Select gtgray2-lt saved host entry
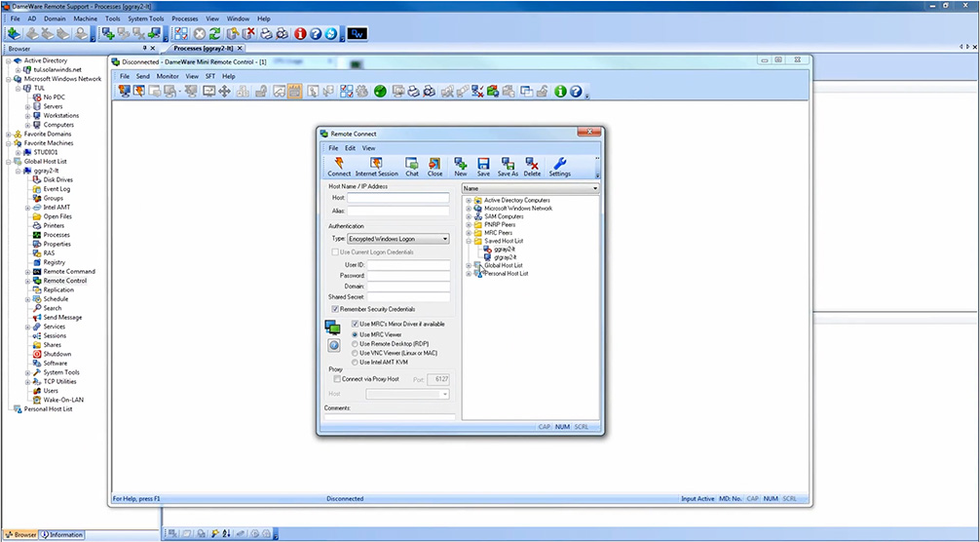Image resolution: width=980 pixels, height=542 pixels. [x=505, y=257]
